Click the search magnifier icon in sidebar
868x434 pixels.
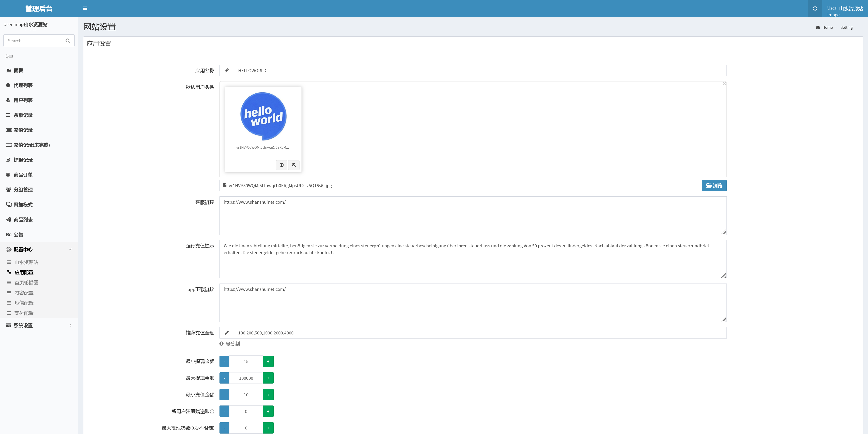tap(68, 41)
